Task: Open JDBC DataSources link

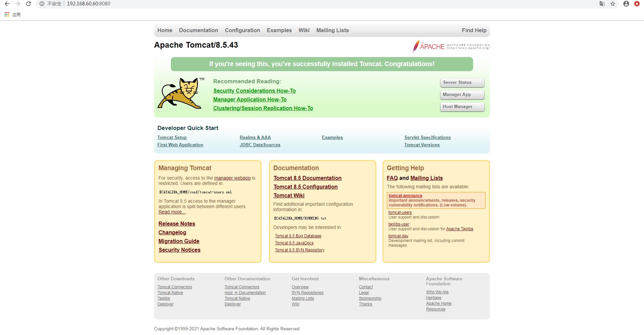Action: pyautogui.click(x=260, y=145)
